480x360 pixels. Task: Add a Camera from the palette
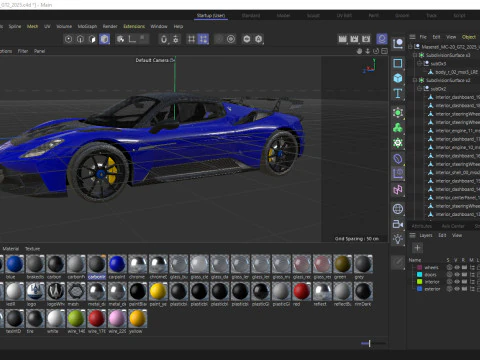(x=398, y=224)
